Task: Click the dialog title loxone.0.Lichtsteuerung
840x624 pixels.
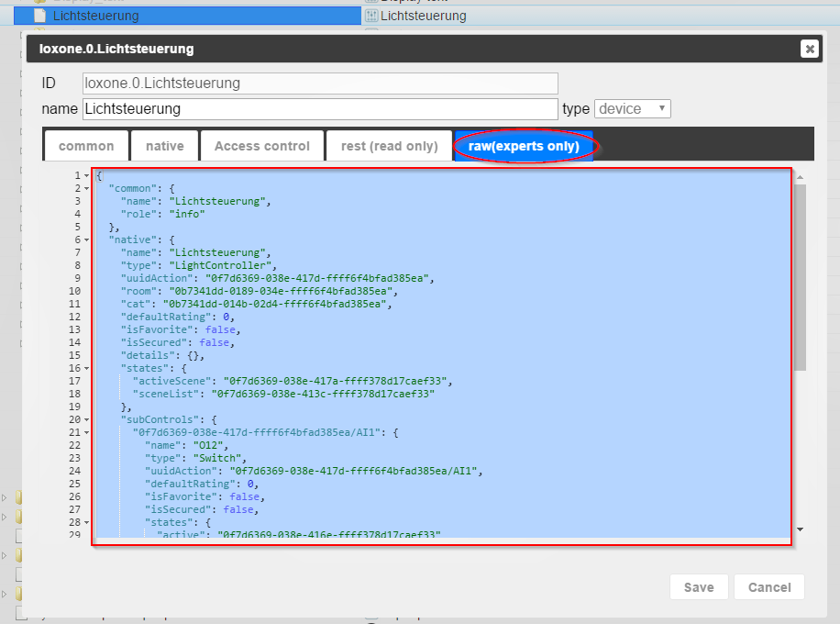Action: pos(116,49)
